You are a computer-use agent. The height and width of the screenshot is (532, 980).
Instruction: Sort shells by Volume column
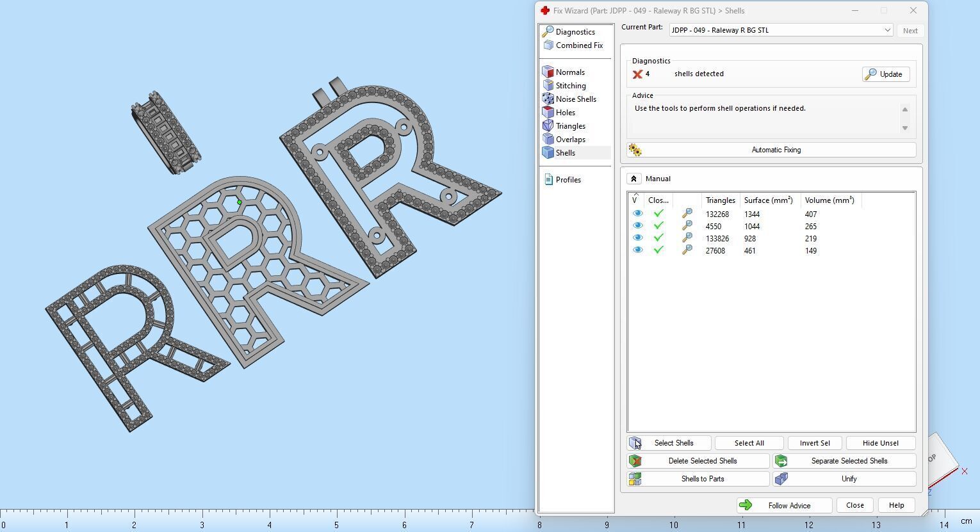831,200
